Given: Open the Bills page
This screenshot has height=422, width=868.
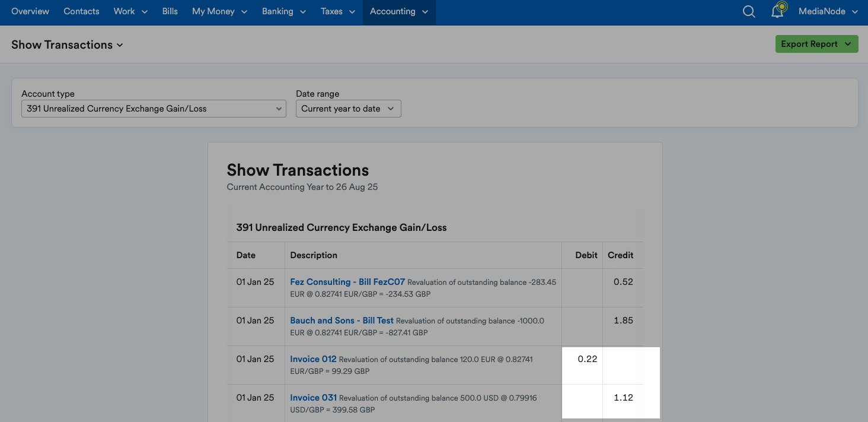Looking at the screenshot, I should (170, 11).
